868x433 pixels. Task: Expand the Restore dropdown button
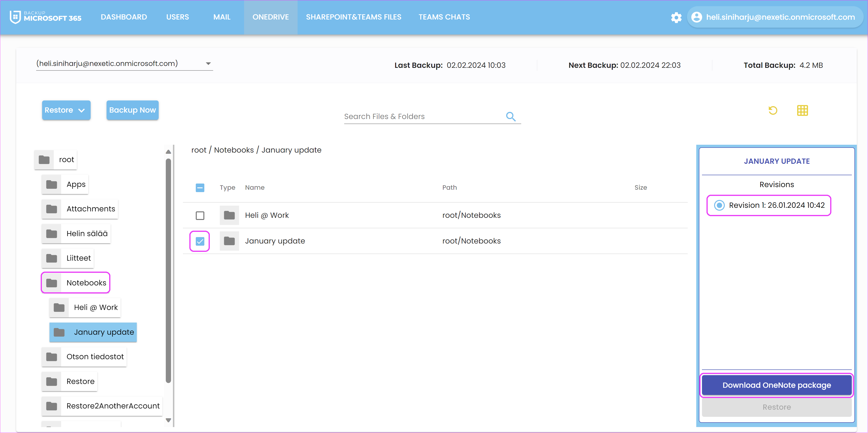(x=66, y=110)
